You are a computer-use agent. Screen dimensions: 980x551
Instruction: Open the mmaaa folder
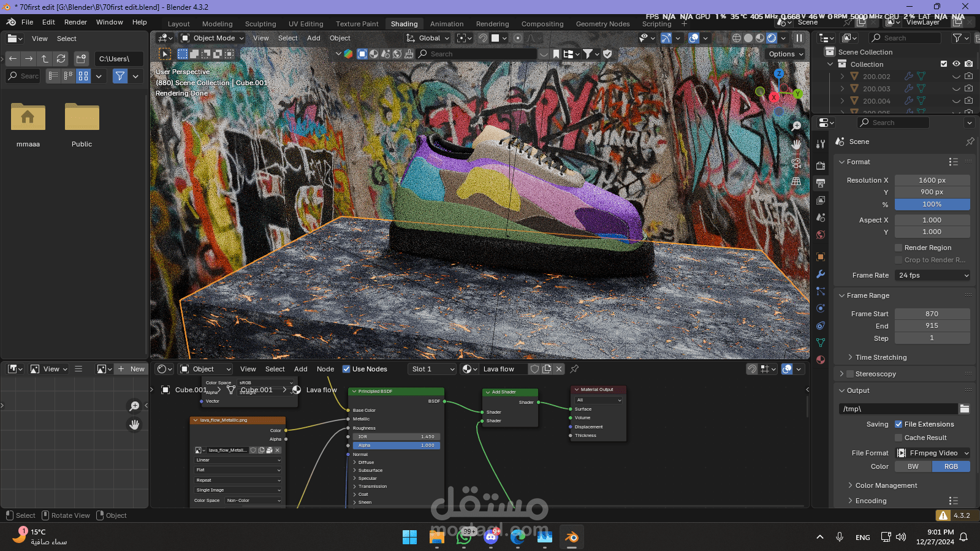28,125
